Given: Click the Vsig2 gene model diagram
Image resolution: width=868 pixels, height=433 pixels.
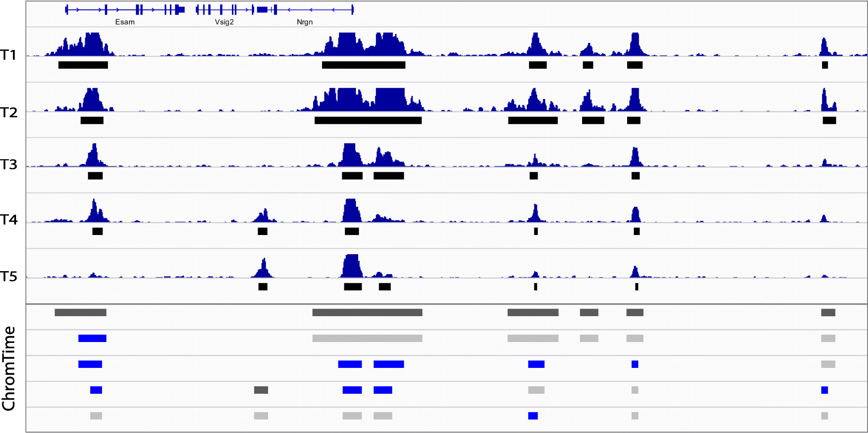Looking at the screenshot, I should pos(225,9).
